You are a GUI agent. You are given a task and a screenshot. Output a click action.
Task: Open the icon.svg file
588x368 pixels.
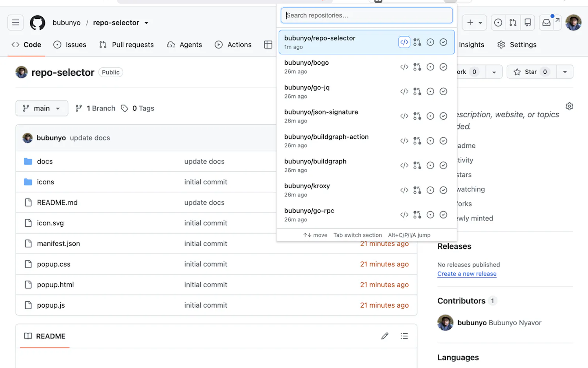[x=50, y=223]
